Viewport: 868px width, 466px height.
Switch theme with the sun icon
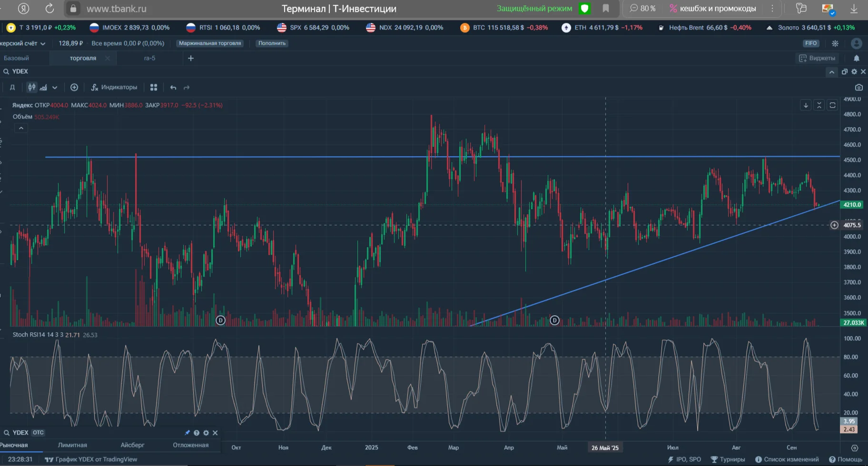tap(835, 43)
